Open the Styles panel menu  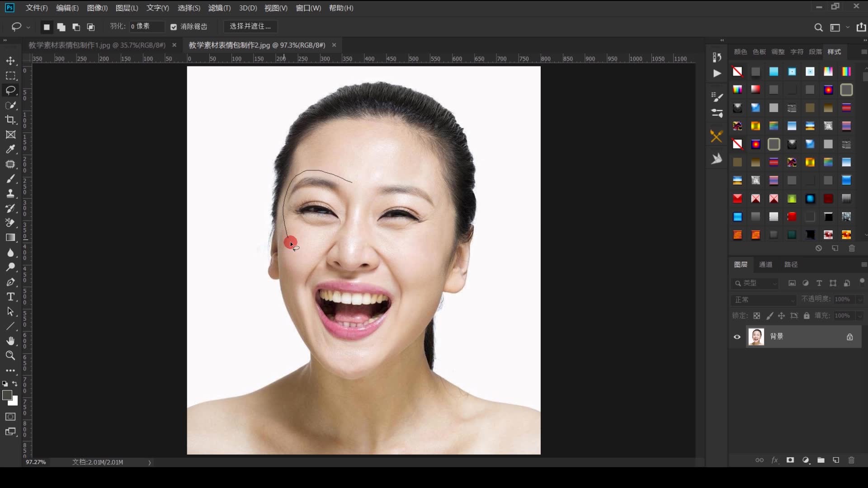point(864,52)
